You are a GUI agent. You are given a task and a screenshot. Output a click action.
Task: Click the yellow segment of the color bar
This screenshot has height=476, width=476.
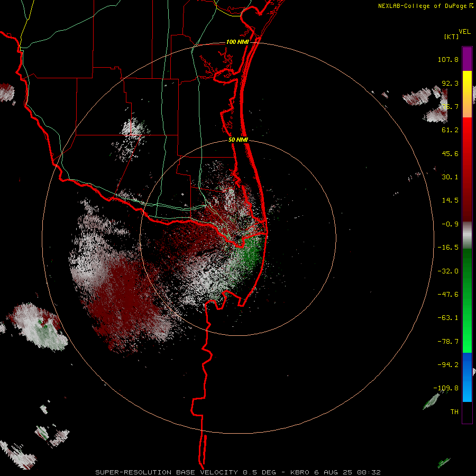pos(467,94)
